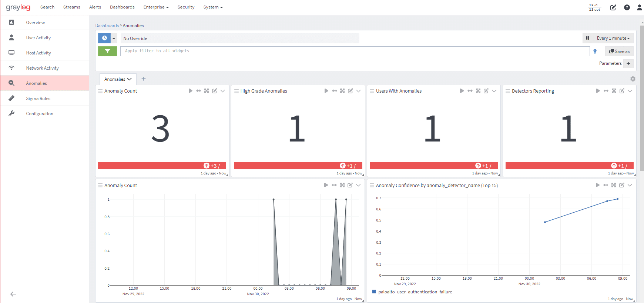Viewport: 644px width, 303px height.
Task: Add a new parameter with plus button
Action: click(x=628, y=63)
